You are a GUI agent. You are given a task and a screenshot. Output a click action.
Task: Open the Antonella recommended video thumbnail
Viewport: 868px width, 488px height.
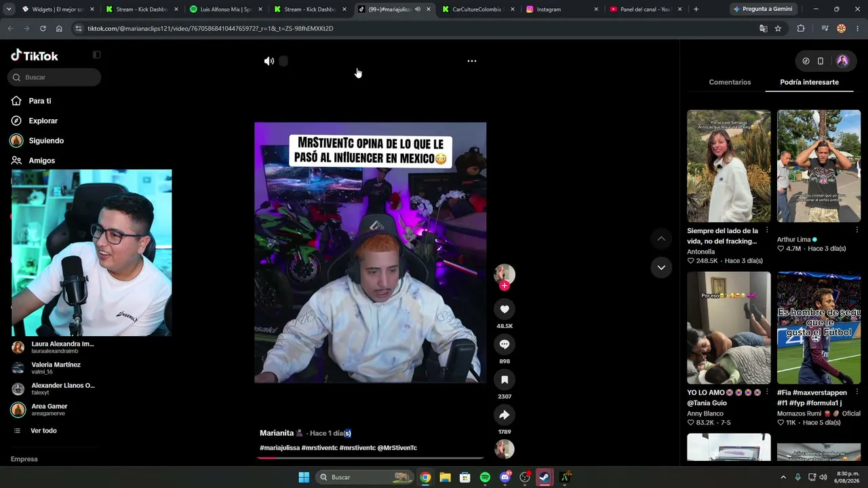pos(729,166)
